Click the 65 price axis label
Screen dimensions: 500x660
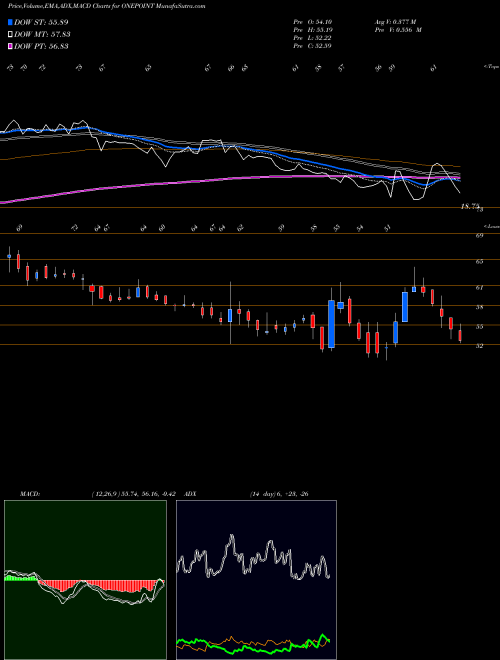(x=479, y=261)
